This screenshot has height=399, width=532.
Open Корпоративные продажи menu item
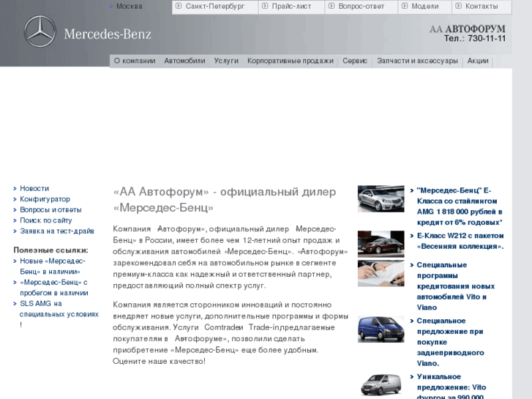(x=291, y=61)
